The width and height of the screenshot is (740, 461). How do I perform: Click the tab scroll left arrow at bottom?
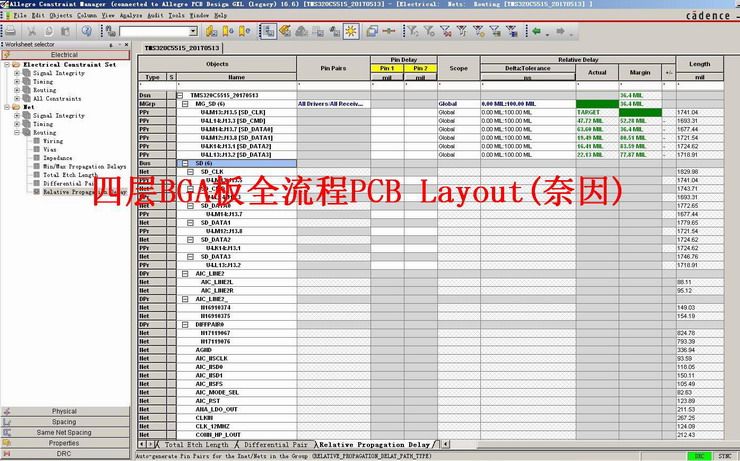(x=142, y=444)
